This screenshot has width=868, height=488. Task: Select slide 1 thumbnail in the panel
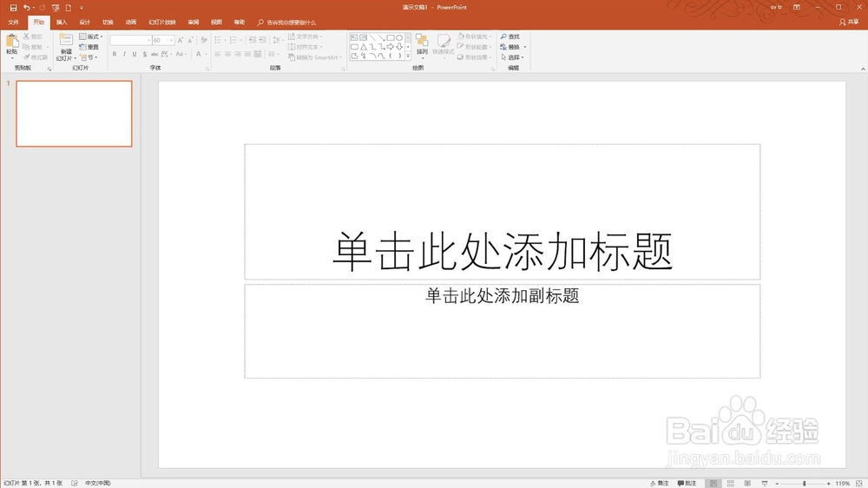74,114
